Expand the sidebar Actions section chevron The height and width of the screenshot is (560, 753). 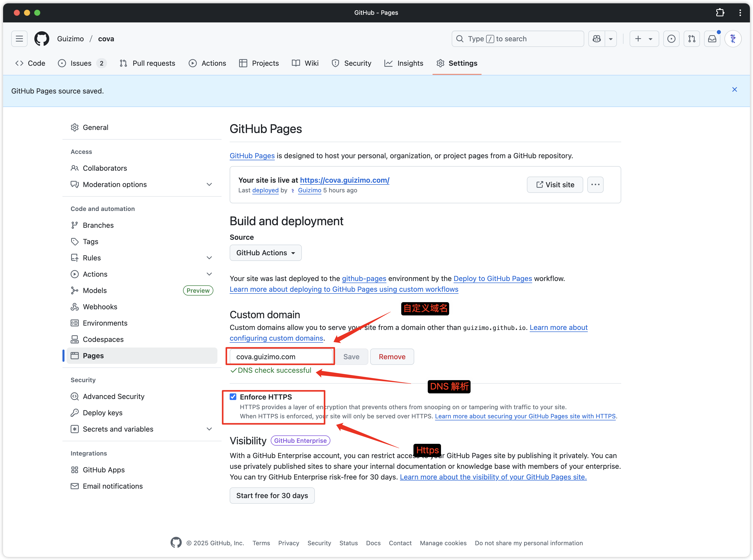click(x=209, y=274)
